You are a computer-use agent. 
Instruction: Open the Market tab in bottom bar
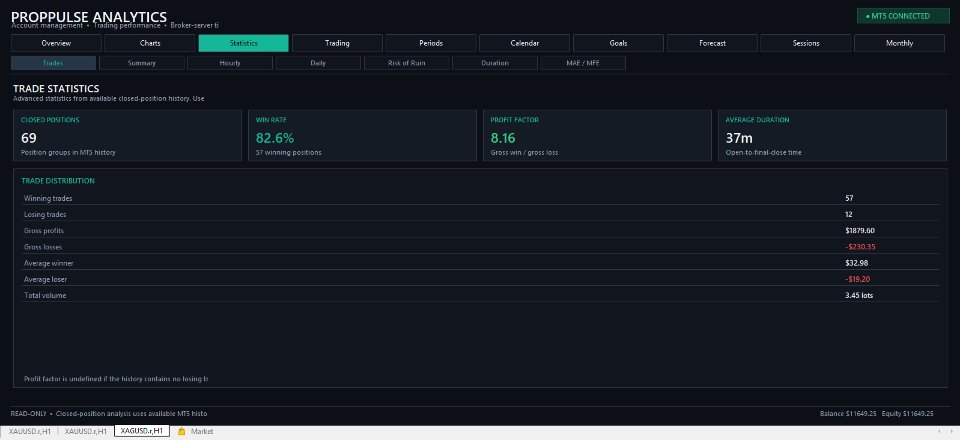pyautogui.click(x=196, y=431)
